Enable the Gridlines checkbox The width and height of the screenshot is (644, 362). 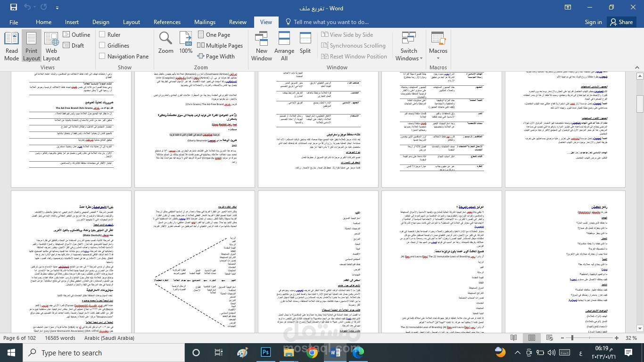pyautogui.click(x=102, y=45)
